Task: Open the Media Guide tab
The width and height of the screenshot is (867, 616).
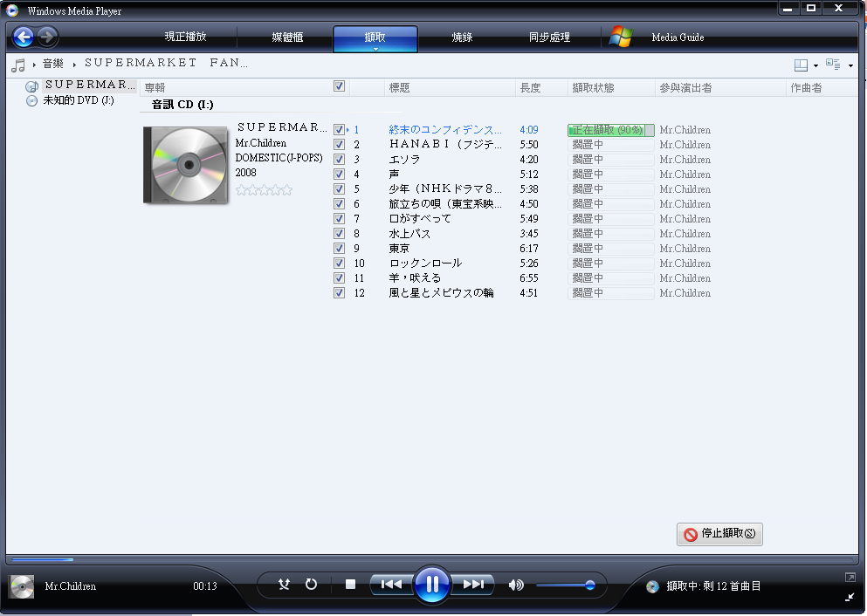Action: tap(678, 38)
